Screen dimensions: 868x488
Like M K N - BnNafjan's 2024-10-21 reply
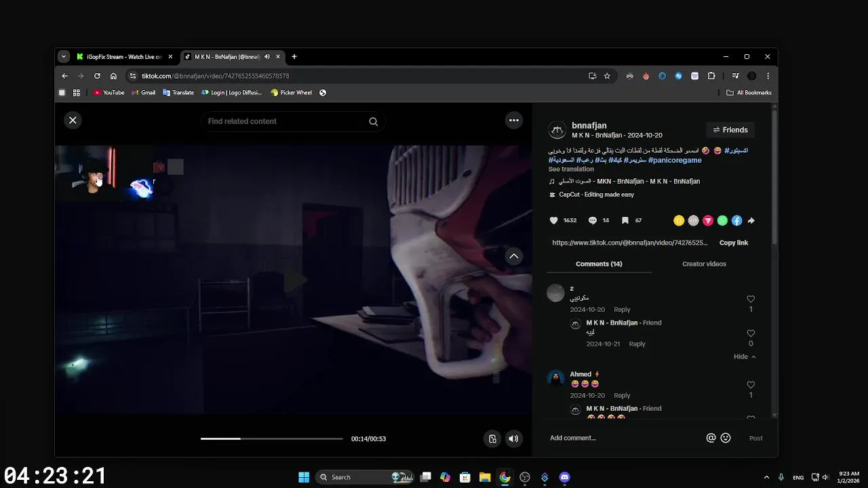(x=751, y=333)
